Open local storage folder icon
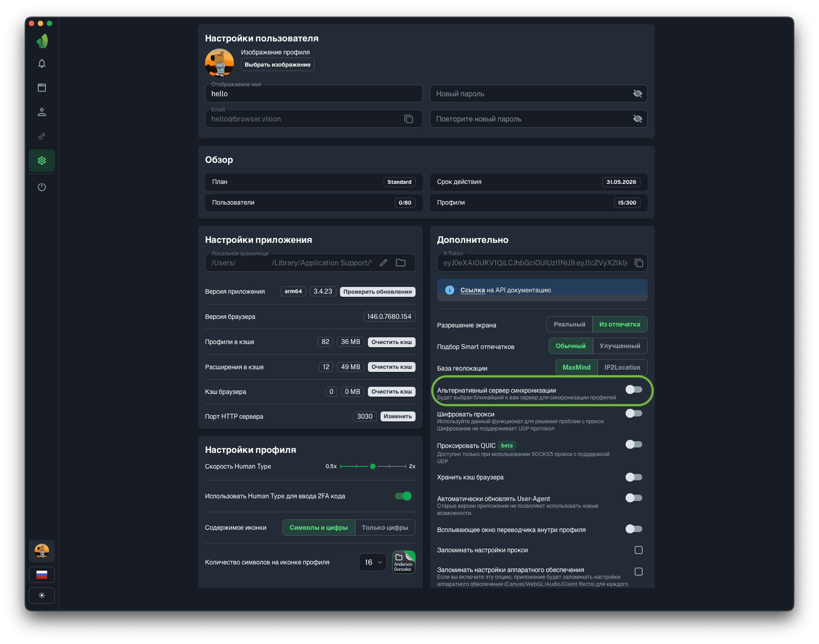This screenshot has width=819, height=644. click(x=401, y=263)
